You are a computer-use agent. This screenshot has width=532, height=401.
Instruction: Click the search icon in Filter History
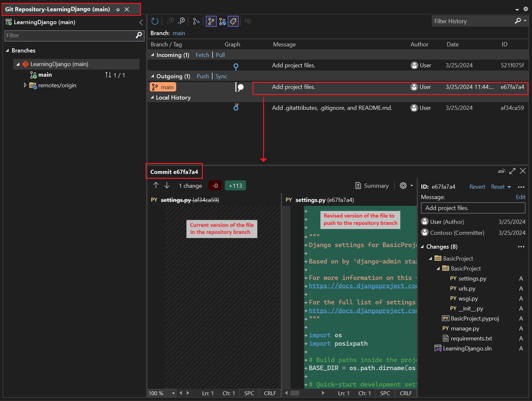click(518, 21)
